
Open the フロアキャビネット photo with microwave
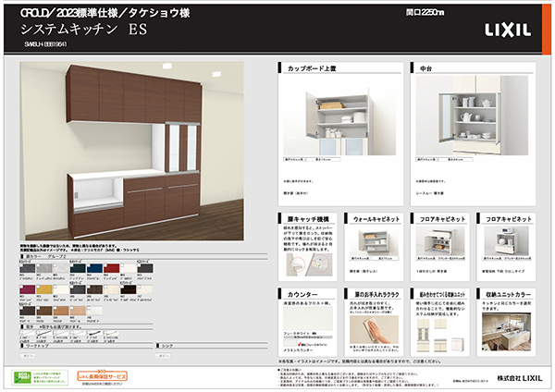pyautogui.click(x=507, y=241)
